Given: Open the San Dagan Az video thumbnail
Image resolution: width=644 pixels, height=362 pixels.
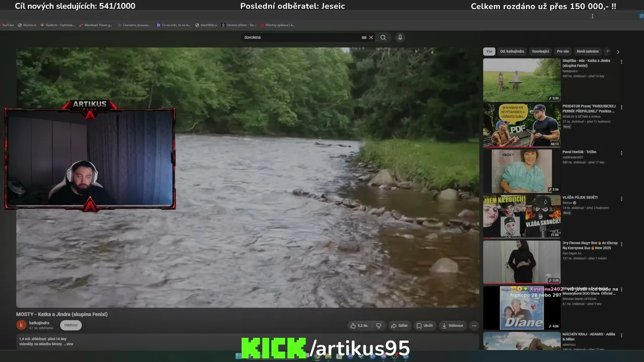Looking at the screenshot, I should pyautogui.click(x=522, y=262).
